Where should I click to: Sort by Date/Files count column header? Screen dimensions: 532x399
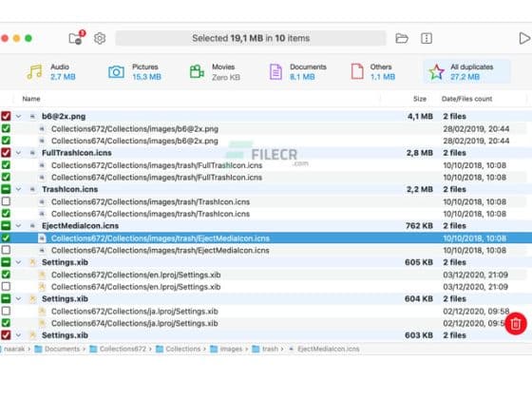click(x=466, y=99)
